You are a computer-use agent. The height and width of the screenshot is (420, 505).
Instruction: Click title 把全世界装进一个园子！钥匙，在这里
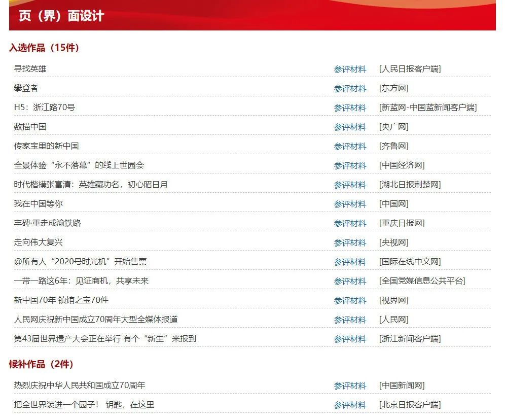(x=84, y=405)
